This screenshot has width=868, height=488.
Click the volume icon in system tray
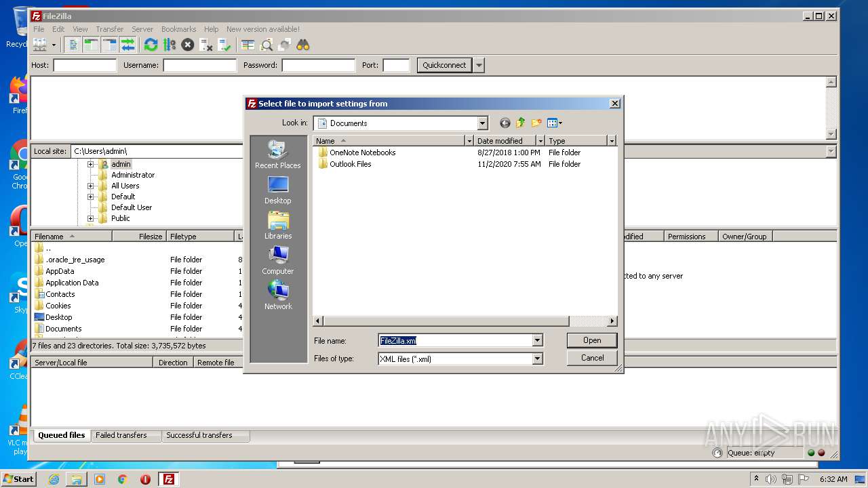pos(770,479)
